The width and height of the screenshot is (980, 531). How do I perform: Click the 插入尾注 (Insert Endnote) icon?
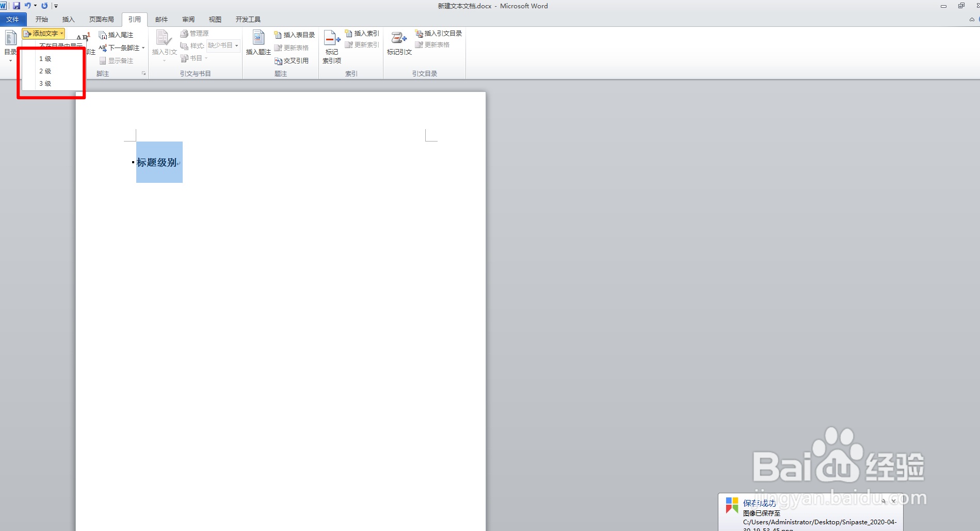116,35
